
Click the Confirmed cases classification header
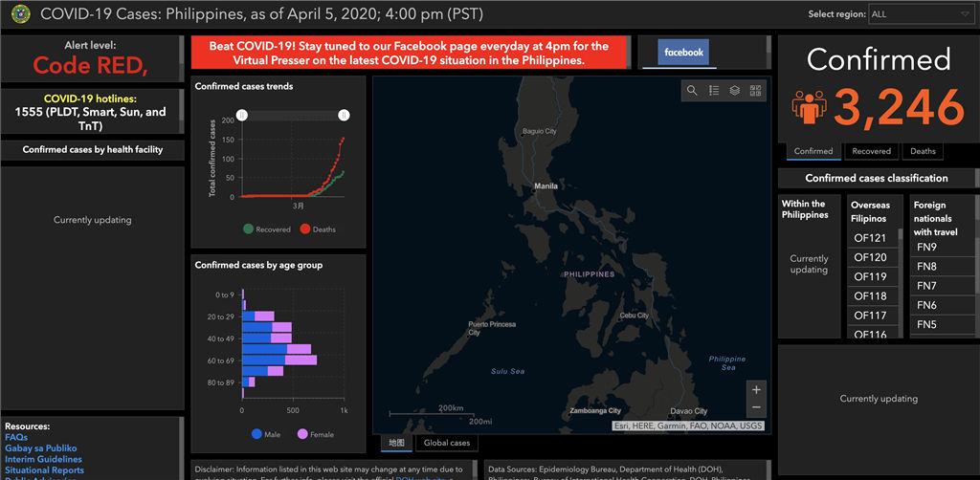click(x=877, y=179)
